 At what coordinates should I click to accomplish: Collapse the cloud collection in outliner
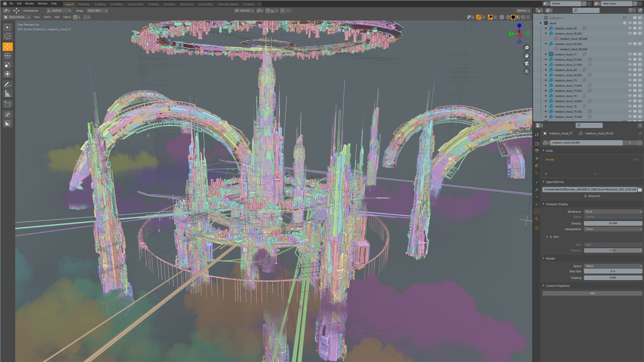pos(541,23)
